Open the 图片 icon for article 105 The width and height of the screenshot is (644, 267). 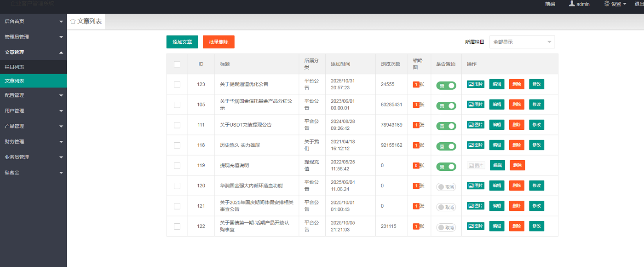coord(475,104)
